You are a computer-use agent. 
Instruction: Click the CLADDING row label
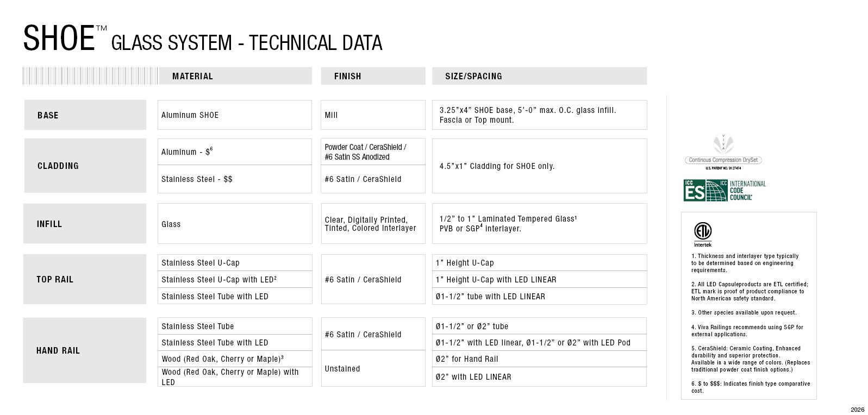coord(58,166)
